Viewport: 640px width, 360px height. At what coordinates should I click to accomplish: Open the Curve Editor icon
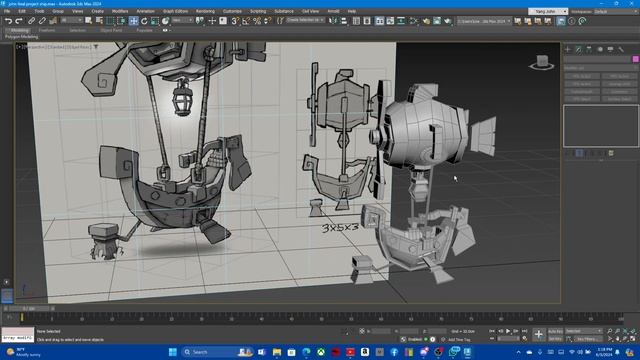[x=390, y=21]
